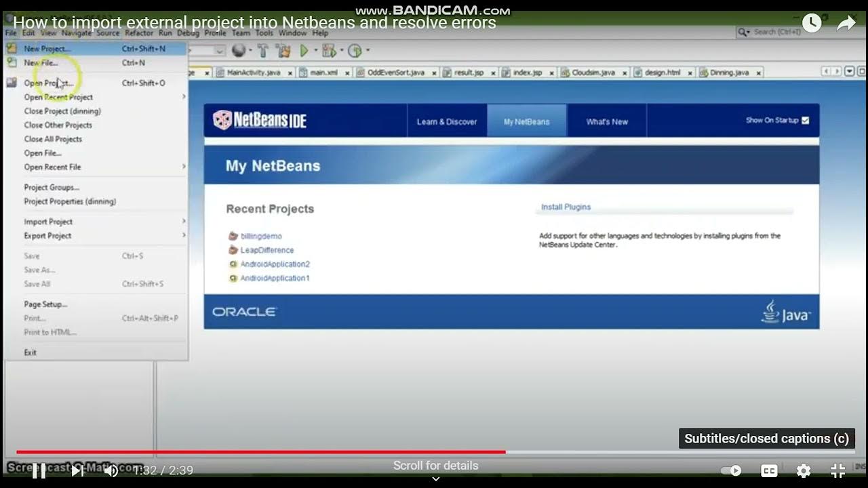Viewport: 868px width, 488px height.
Task: Exit full screen mode
Action: (x=838, y=470)
